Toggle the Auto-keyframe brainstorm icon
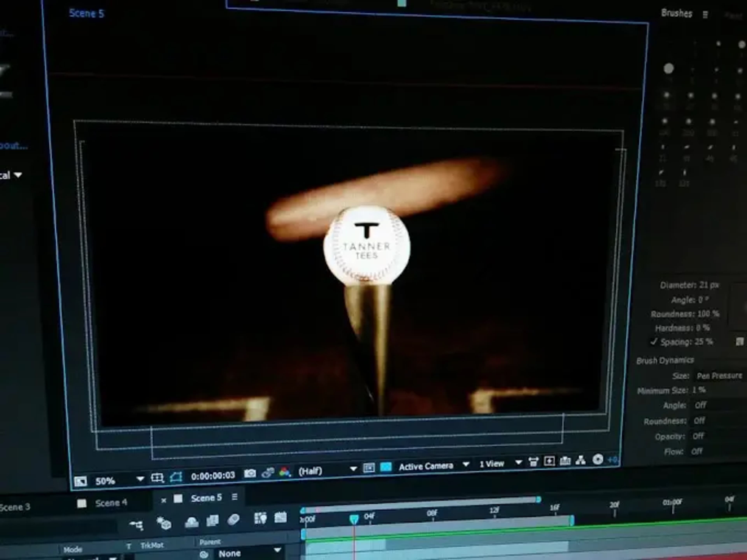 260,518
